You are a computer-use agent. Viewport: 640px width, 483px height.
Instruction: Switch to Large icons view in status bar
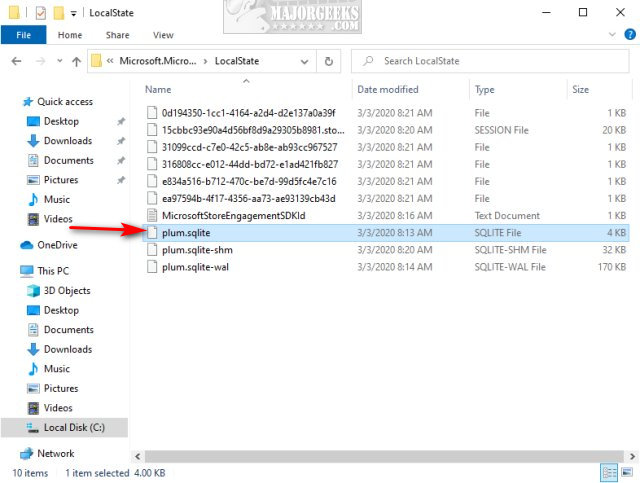627,473
